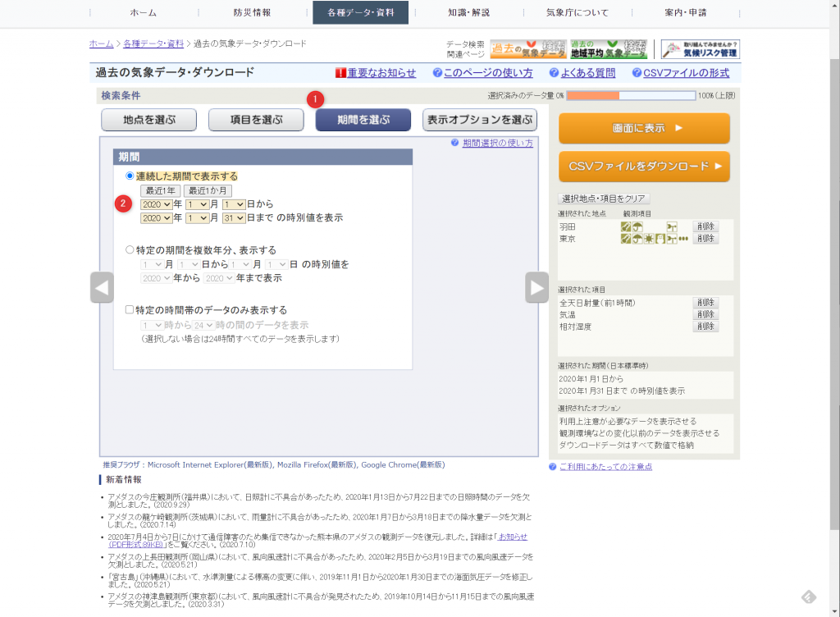This screenshot has width=840, height=617.
Task: Open the start year dropdown
Action: pyautogui.click(x=156, y=204)
